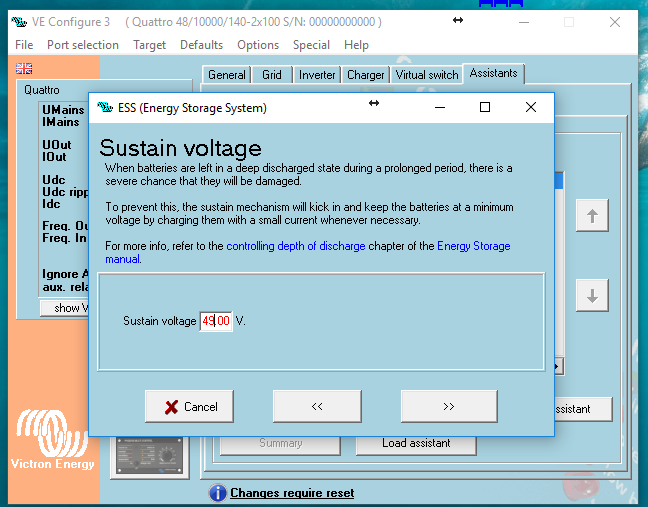This screenshot has width=648, height=507.
Task: Click the Victron Energy logo
Action: (52, 439)
